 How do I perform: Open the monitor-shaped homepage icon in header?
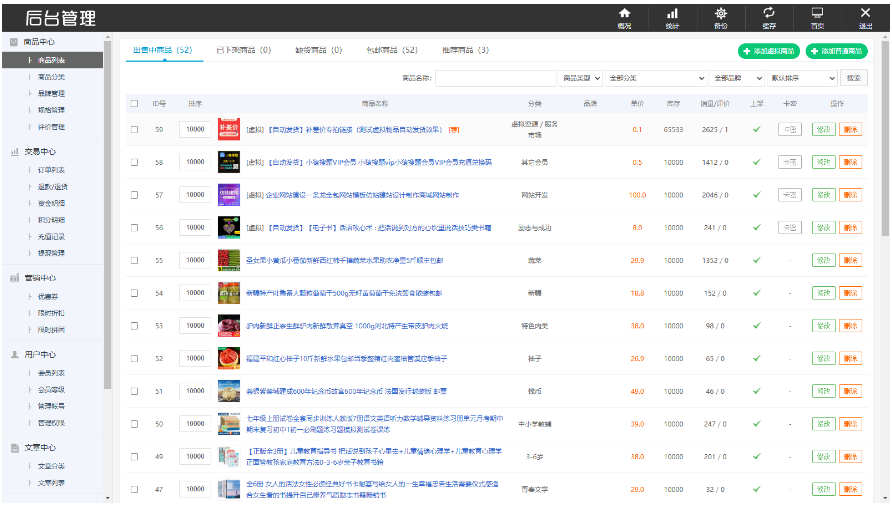[x=817, y=13]
